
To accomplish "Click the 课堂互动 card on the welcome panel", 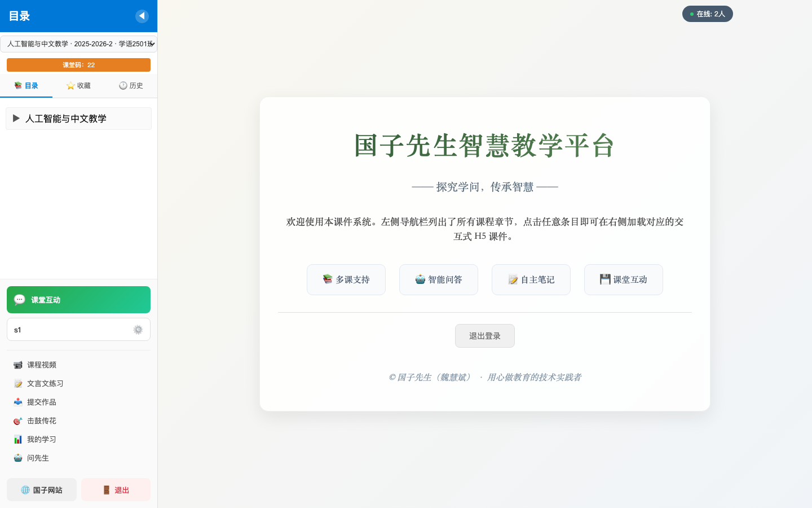I will 624,279.
